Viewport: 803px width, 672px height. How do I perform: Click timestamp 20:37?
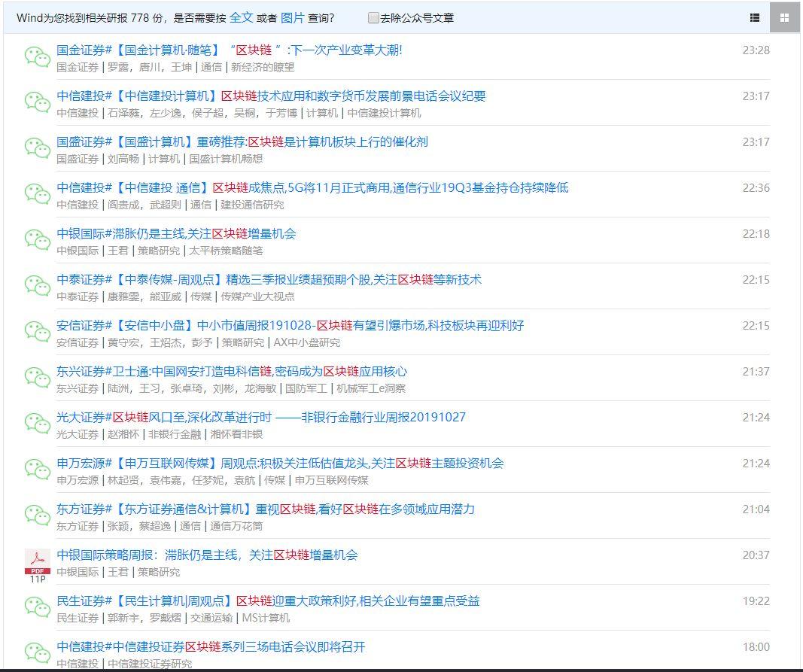[x=756, y=555]
